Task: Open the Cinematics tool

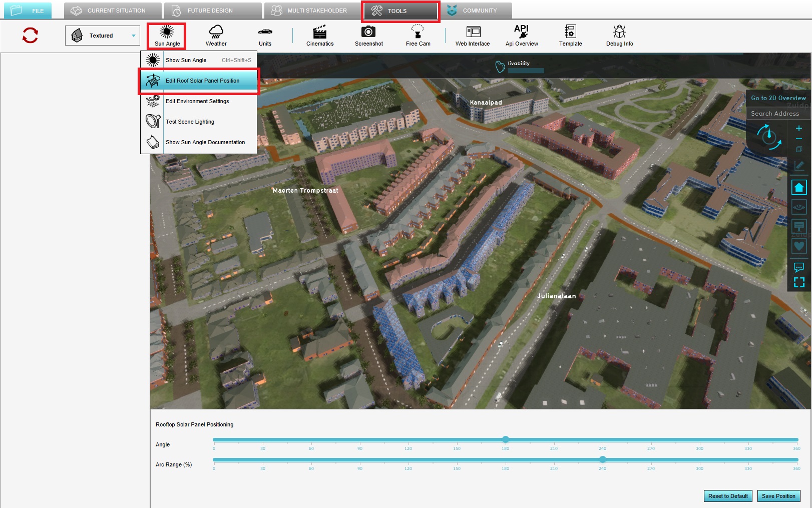Action: tap(320, 36)
